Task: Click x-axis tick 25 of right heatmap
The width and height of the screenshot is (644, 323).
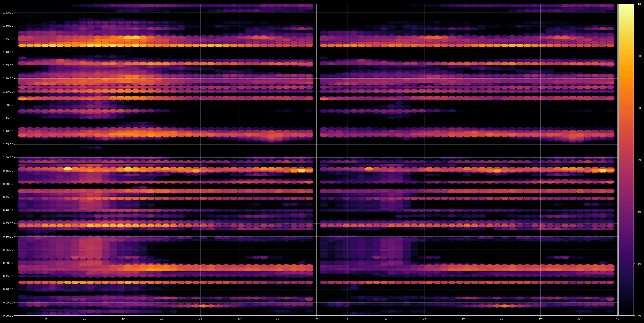Action: click(x=502, y=319)
